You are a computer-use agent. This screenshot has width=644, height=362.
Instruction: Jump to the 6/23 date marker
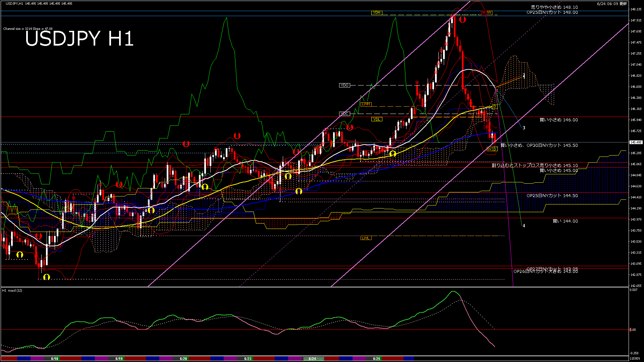248,359
